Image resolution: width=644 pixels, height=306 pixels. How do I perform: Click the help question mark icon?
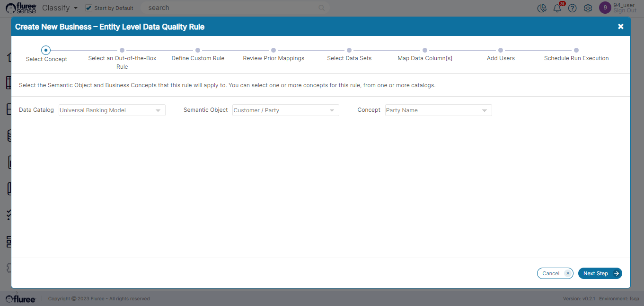(573, 8)
